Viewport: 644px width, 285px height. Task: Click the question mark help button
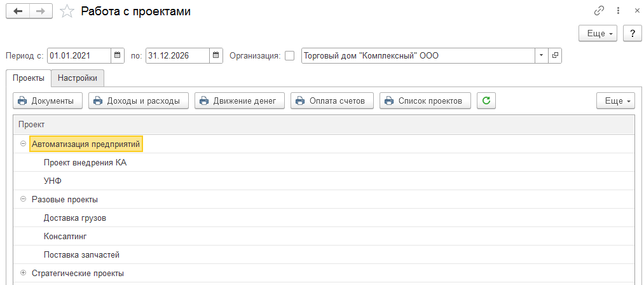[633, 34]
